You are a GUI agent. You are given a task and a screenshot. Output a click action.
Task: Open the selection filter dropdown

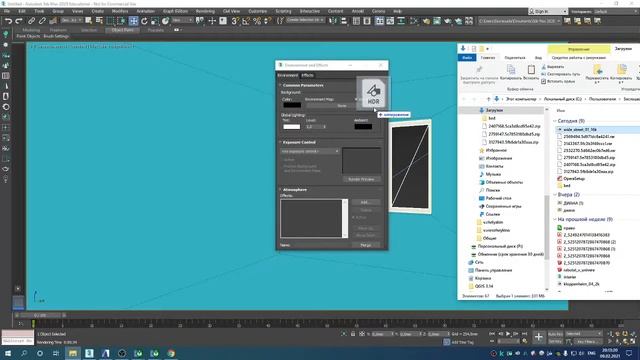tap(72, 20)
